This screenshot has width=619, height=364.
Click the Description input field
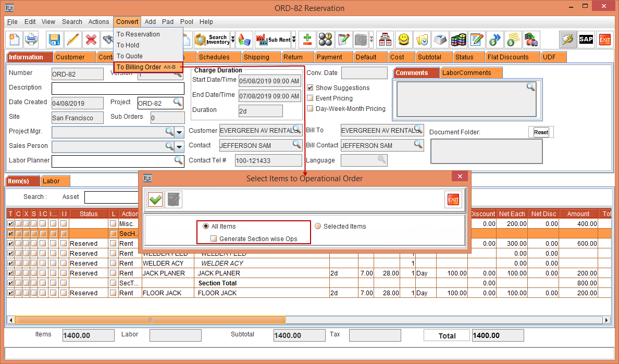coord(118,88)
